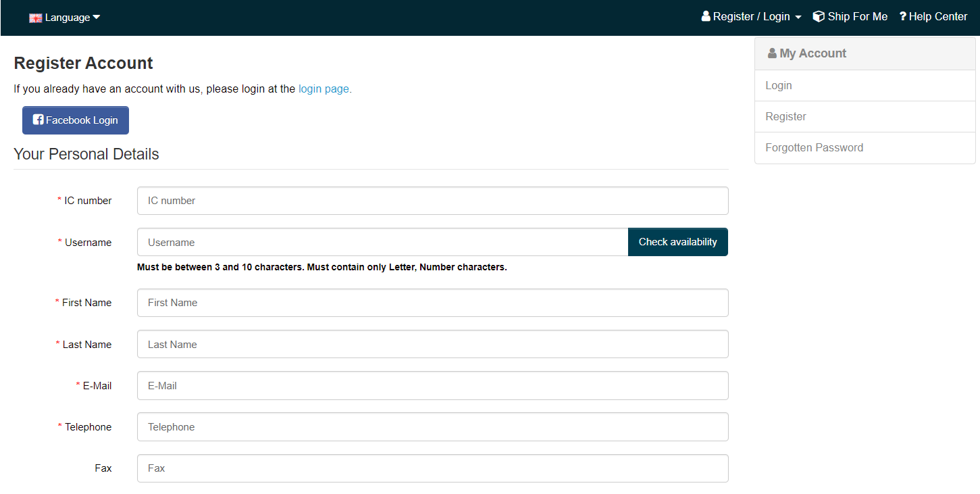Viewport: 980px width, 494px height.
Task: Click the E-Mail field label
Action: pos(94,386)
